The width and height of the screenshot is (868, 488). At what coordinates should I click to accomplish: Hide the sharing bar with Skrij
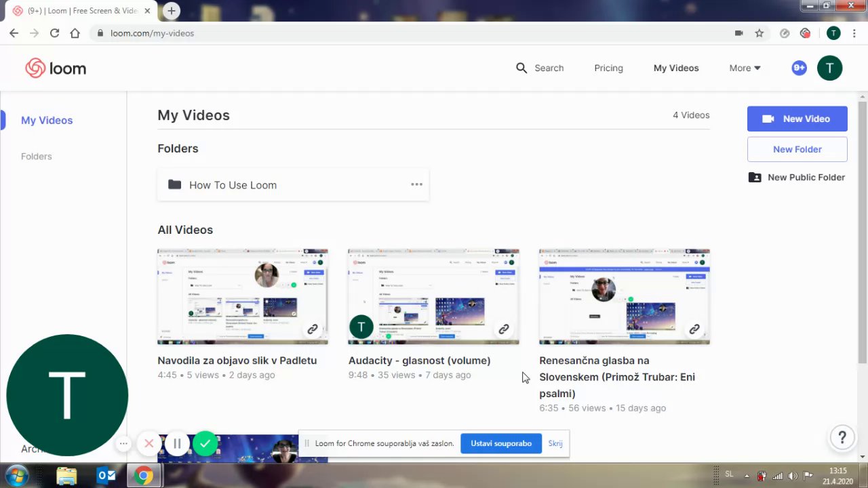(x=555, y=443)
